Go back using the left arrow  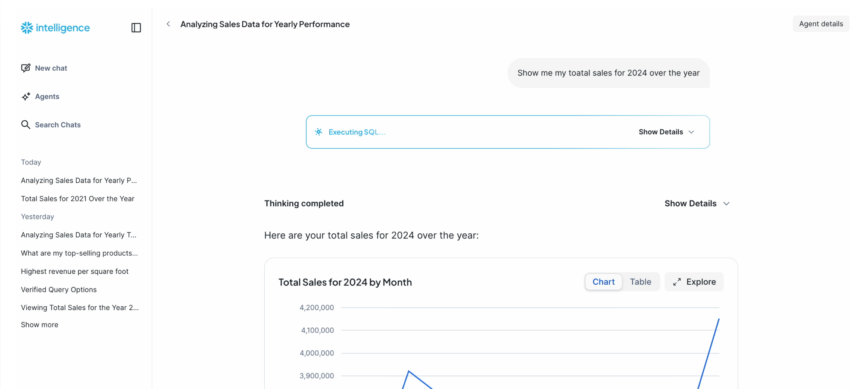(x=169, y=24)
